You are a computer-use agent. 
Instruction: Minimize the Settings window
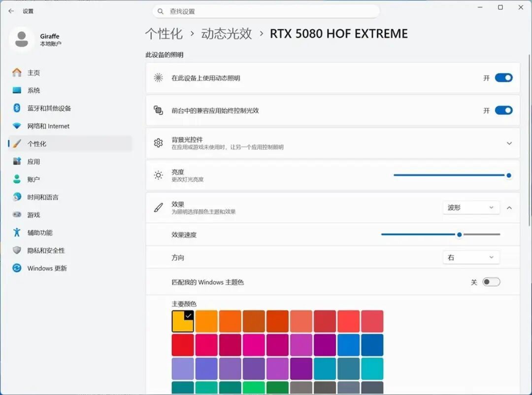[480, 7]
